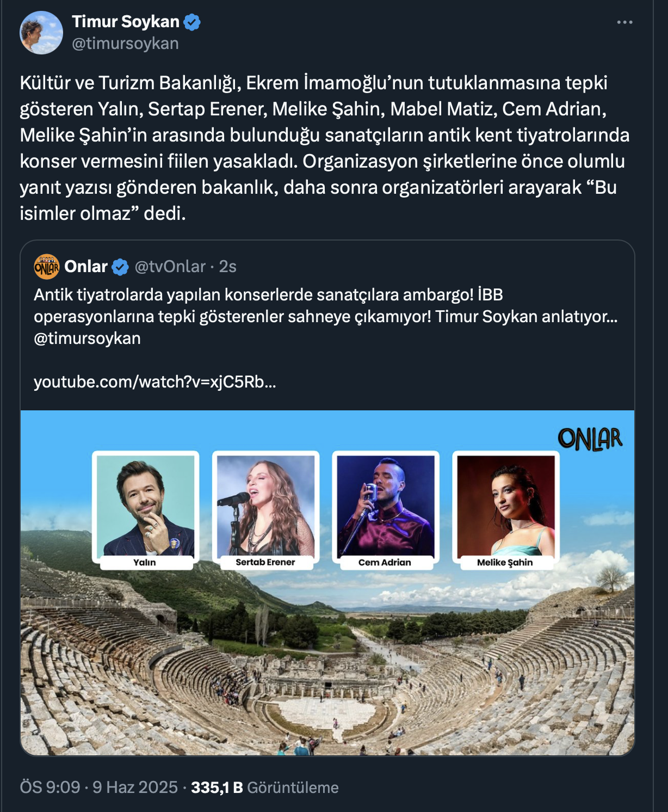Click Timur Soykan's profile avatar
The height and width of the screenshot is (812, 668).
tap(41, 33)
